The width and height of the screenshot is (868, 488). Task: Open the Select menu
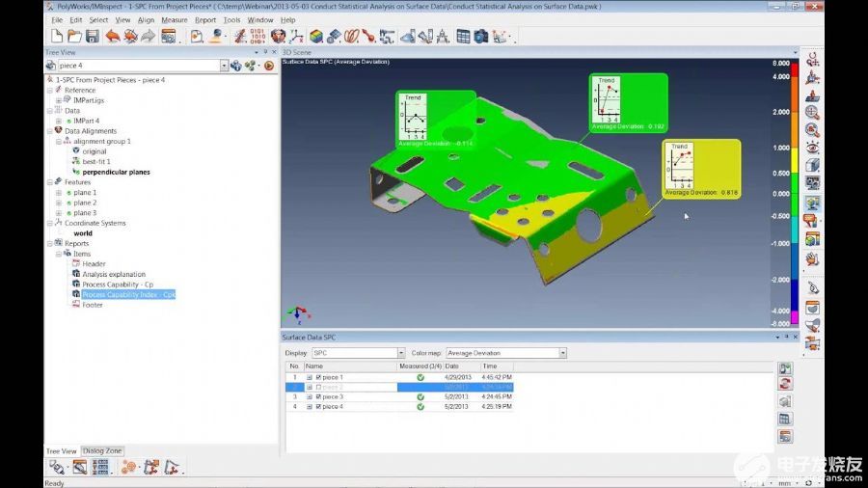98,20
